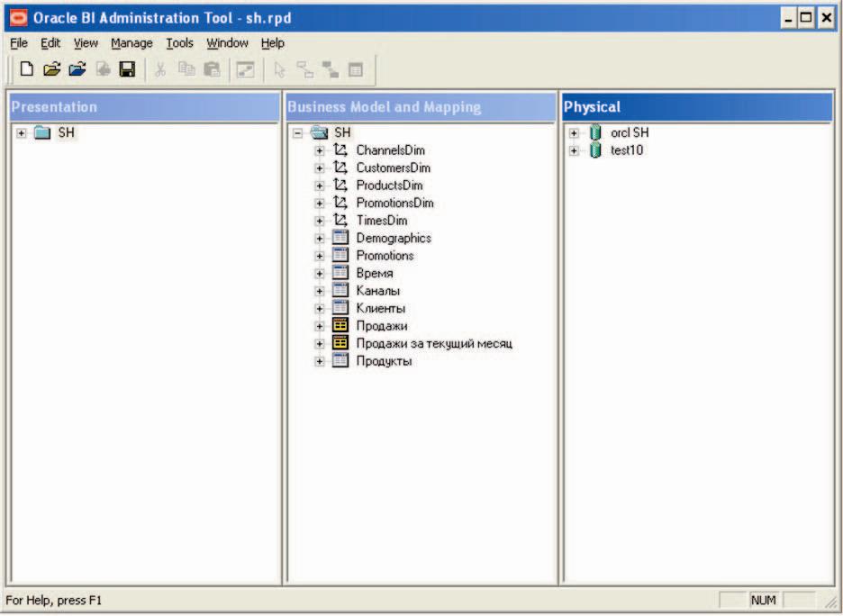Viewport: 843px width, 616px height.
Task: Click the Save floppy disk icon
Action: (127, 68)
